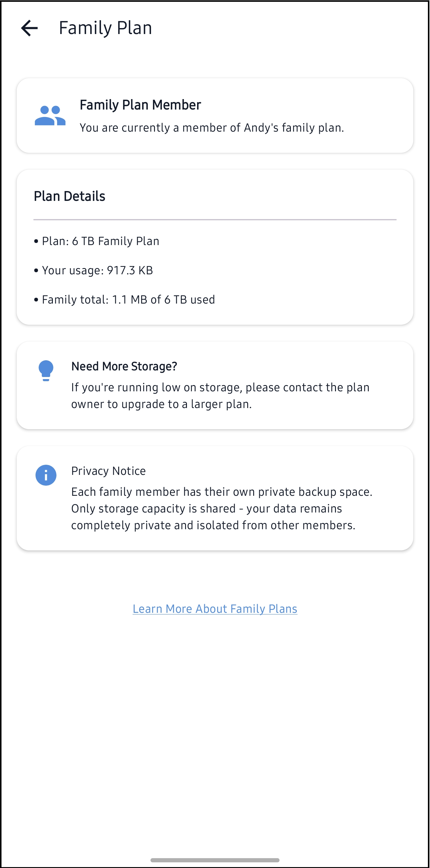The image size is (430, 868).
Task: Click the Plan Details heading
Action: click(69, 196)
